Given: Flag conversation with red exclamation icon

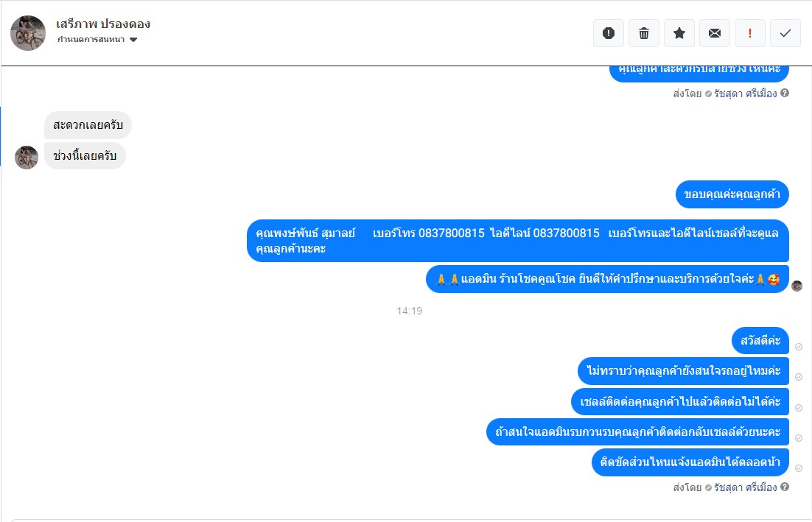Looking at the screenshot, I should 750,33.
